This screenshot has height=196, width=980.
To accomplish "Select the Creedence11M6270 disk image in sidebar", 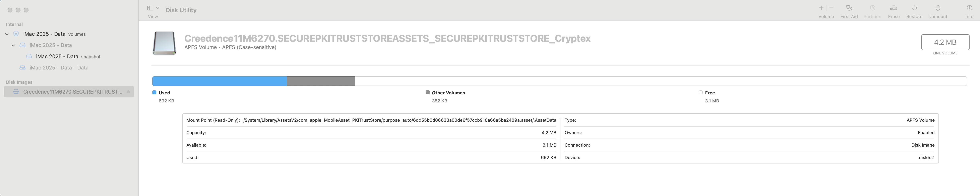I will click(68, 92).
